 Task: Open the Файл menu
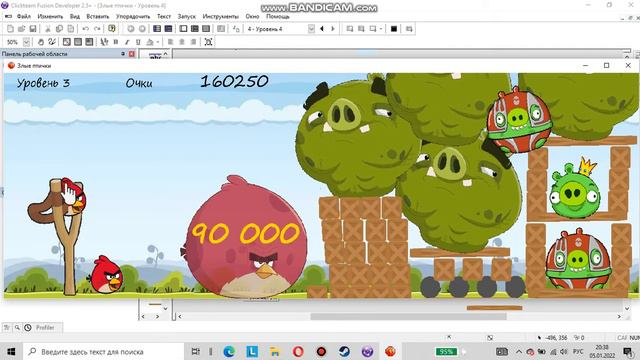point(24,16)
